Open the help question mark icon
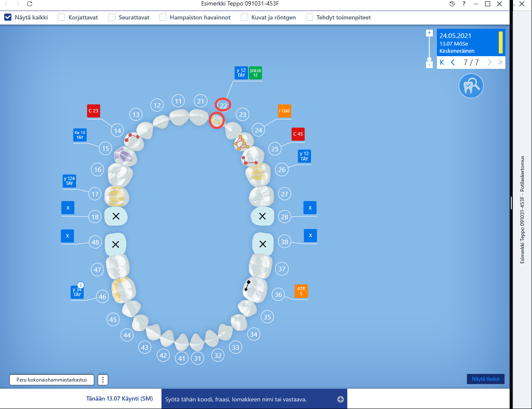This screenshot has width=532, height=409. (x=464, y=4)
